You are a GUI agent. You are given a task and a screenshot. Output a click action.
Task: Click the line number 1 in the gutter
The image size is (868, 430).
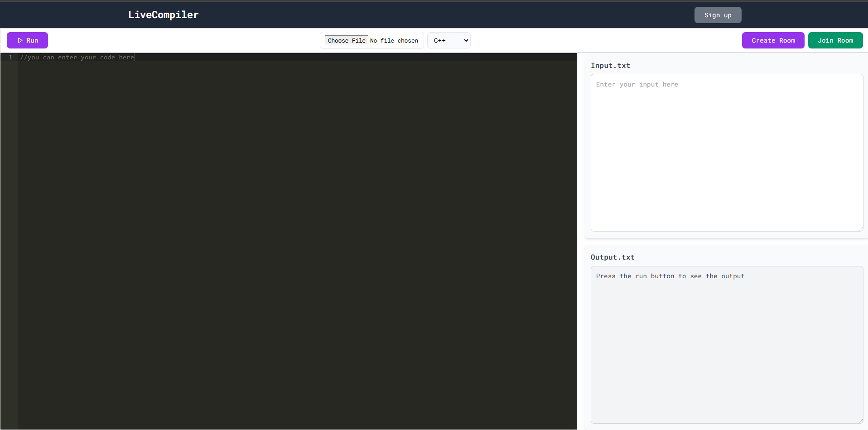point(11,58)
